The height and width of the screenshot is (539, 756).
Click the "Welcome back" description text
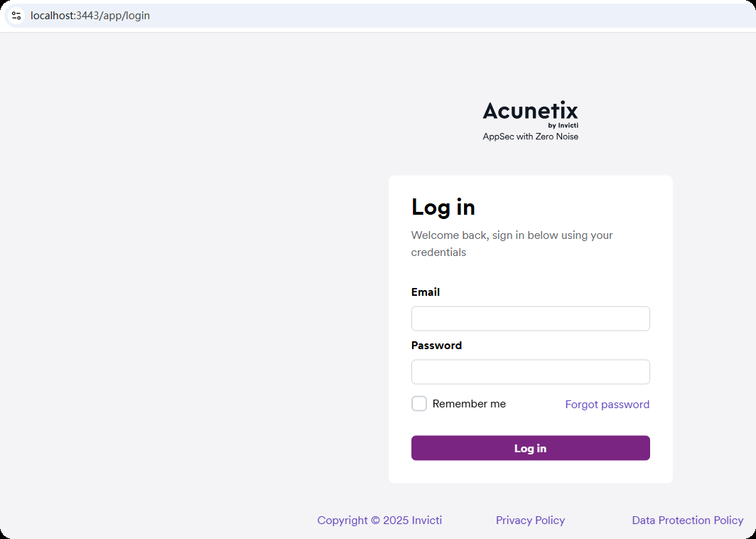512,235
